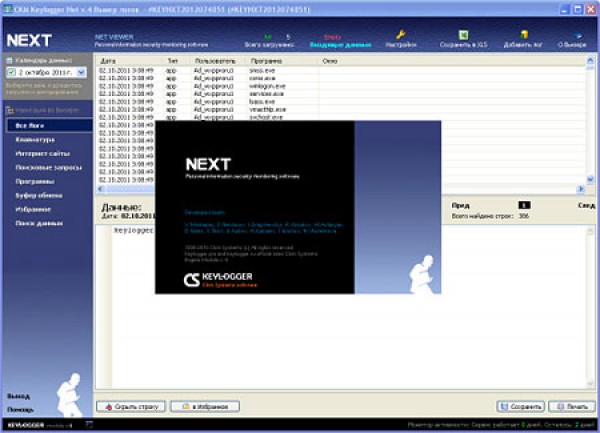The image size is (600, 433).
Task: Click the Скрыть строку button
Action: (x=130, y=407)
